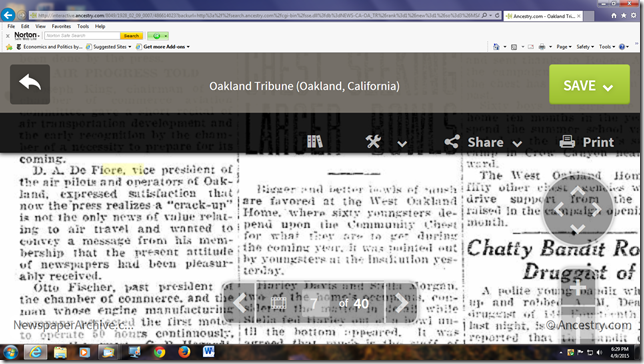Click the Norton Search button
644x364 pixels.
tap(131, 36)
